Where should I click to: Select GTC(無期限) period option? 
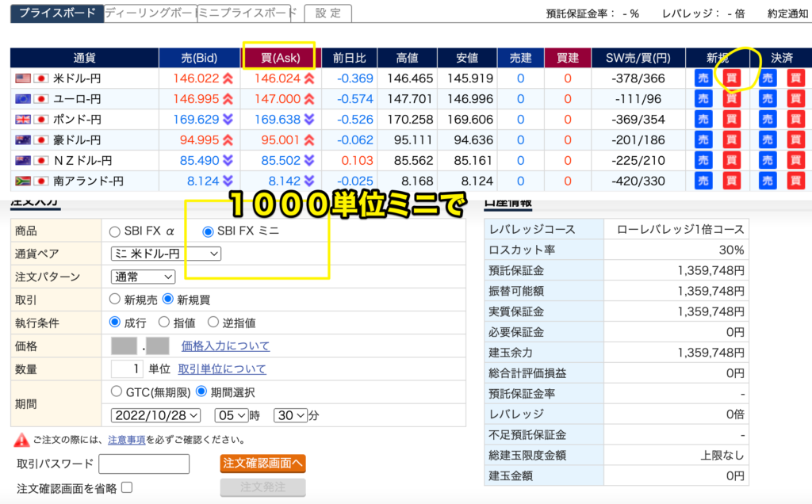117,391
